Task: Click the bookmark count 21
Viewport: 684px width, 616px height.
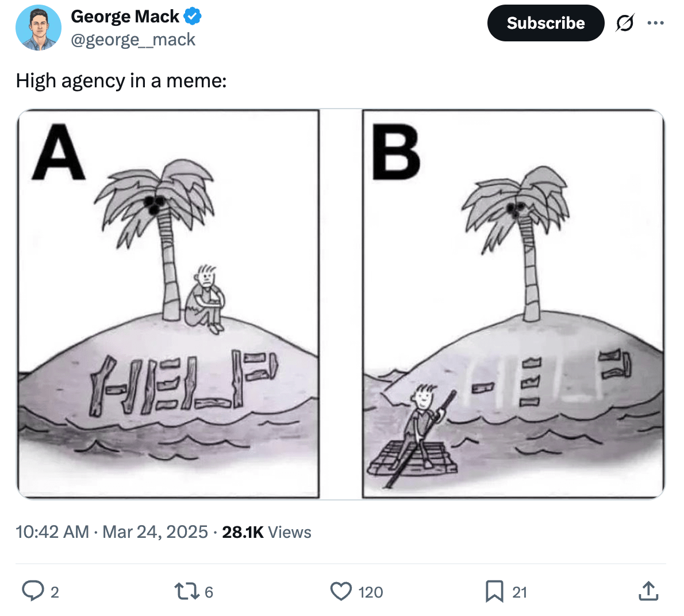Action: pos(520,592)
